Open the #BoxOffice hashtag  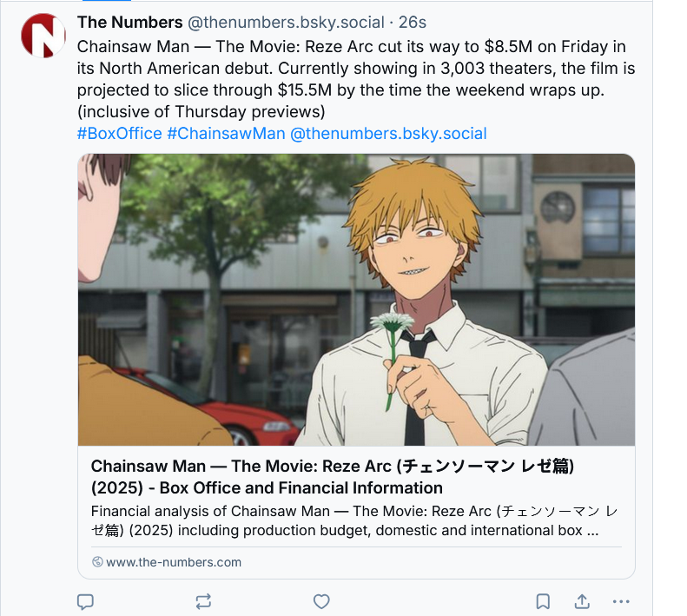120,133
